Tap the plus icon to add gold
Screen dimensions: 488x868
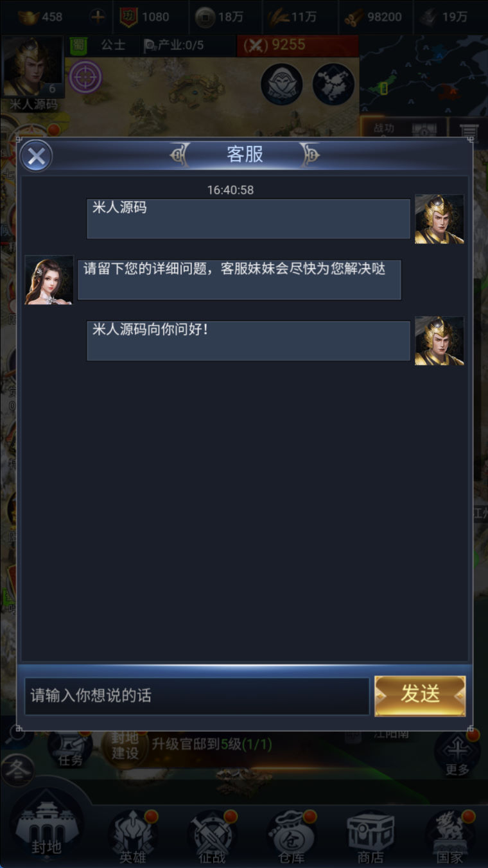point(98,17)
